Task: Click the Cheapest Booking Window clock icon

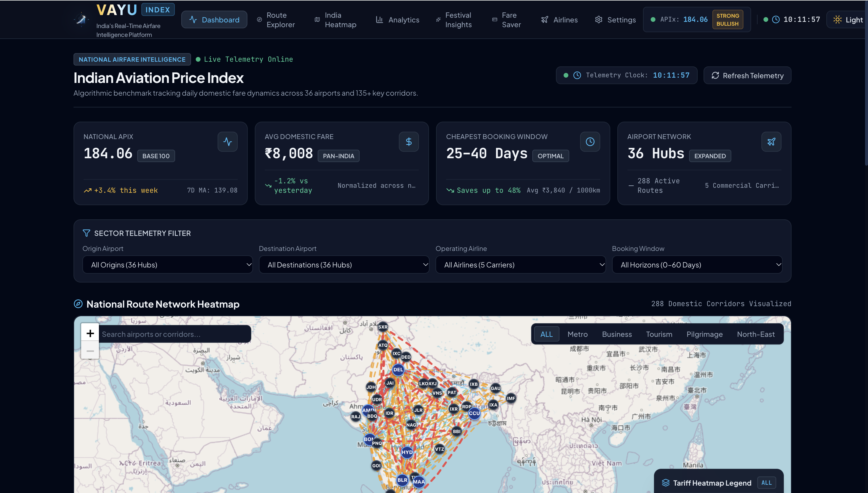Action: coord(590,141)
